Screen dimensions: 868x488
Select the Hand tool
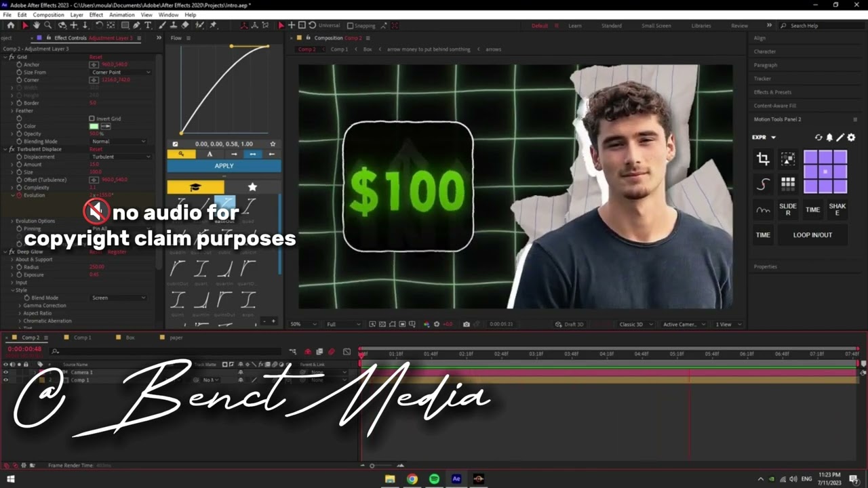37,25
